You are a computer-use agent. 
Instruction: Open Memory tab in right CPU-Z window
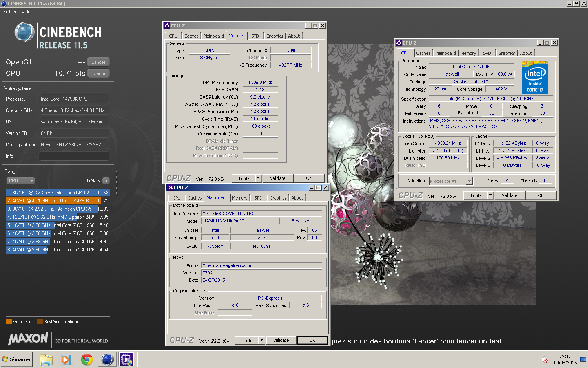tap(468, 53)
